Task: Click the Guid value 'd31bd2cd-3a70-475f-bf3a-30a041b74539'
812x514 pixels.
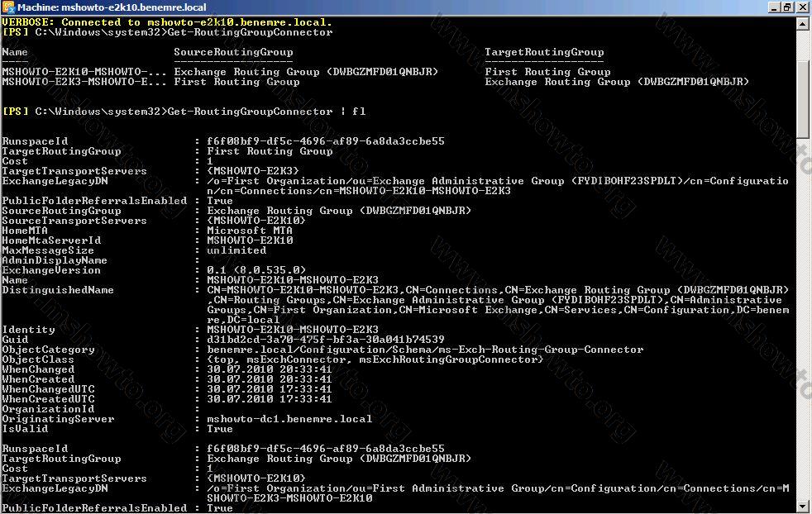Action: pos(326,340)
